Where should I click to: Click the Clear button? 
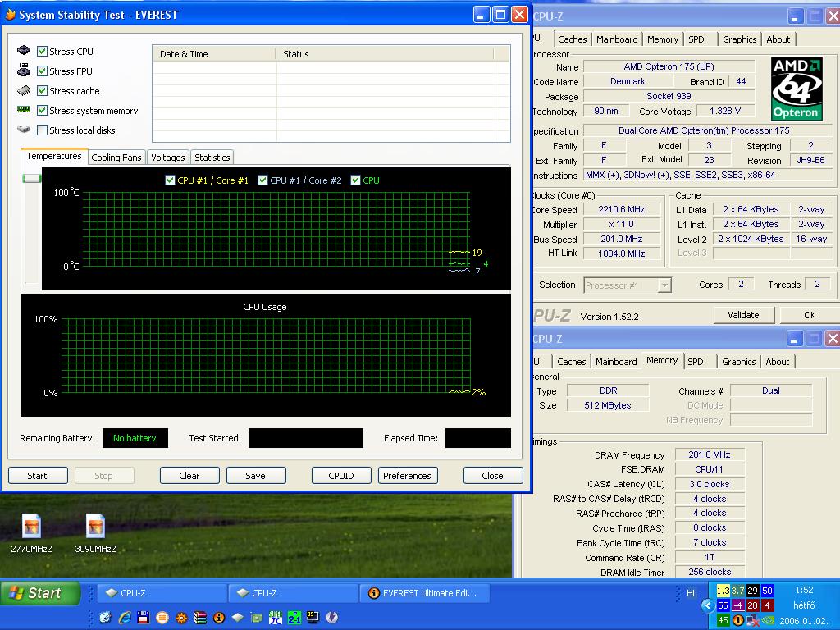(189, 476)
